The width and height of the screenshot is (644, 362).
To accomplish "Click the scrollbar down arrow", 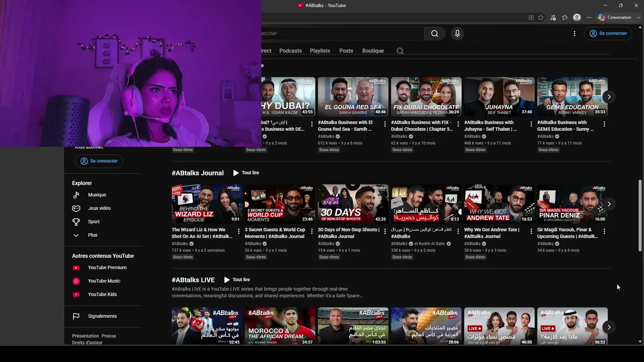I will pos(640,341).
